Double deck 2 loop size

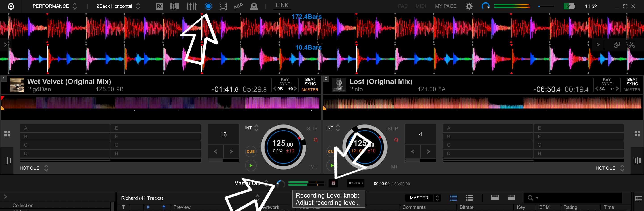click(x=428, y=152)
